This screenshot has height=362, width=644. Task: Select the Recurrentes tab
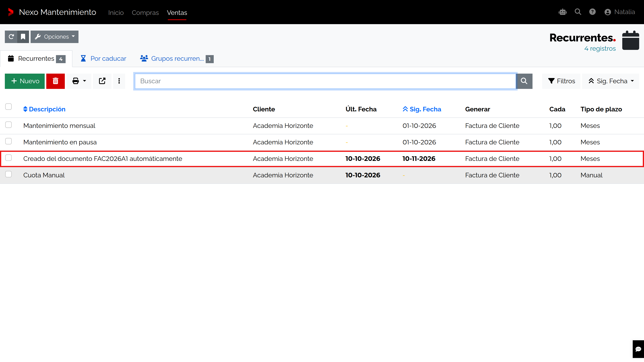click(x=36, y=59)
